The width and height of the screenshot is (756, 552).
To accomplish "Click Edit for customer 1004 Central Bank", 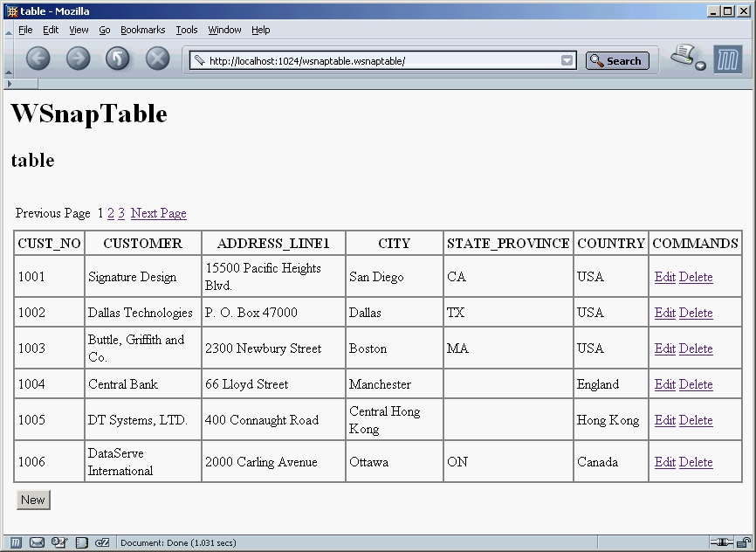I will [x=664, y=384].
